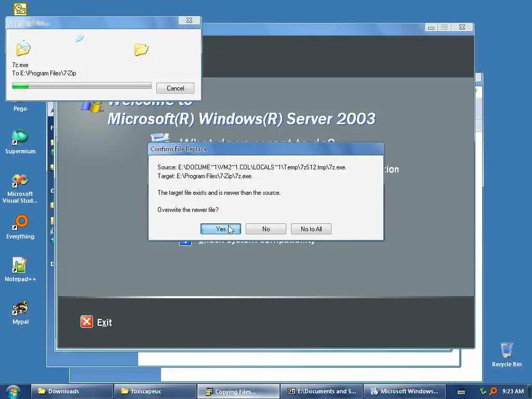Click the blue icon beside compatibility check
This screenshot has width=532, height=399.
tap(185, 242)
